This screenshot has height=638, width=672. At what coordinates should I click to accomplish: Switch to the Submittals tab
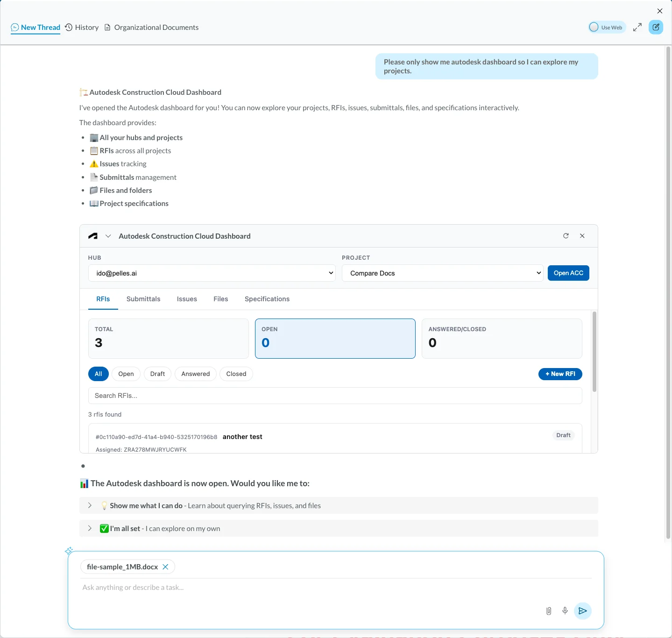(x=143, y=299)
